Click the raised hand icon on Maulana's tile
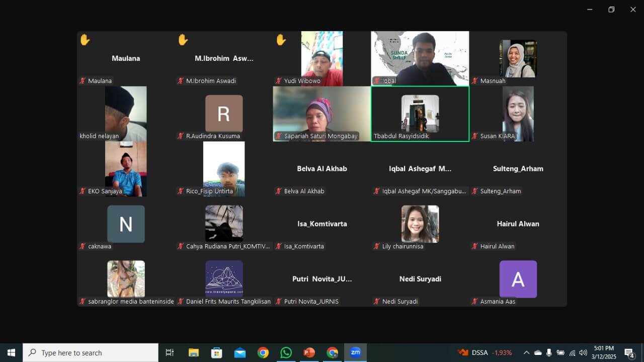Viewport: 644px width, 362px height. (x=85, y=39)
